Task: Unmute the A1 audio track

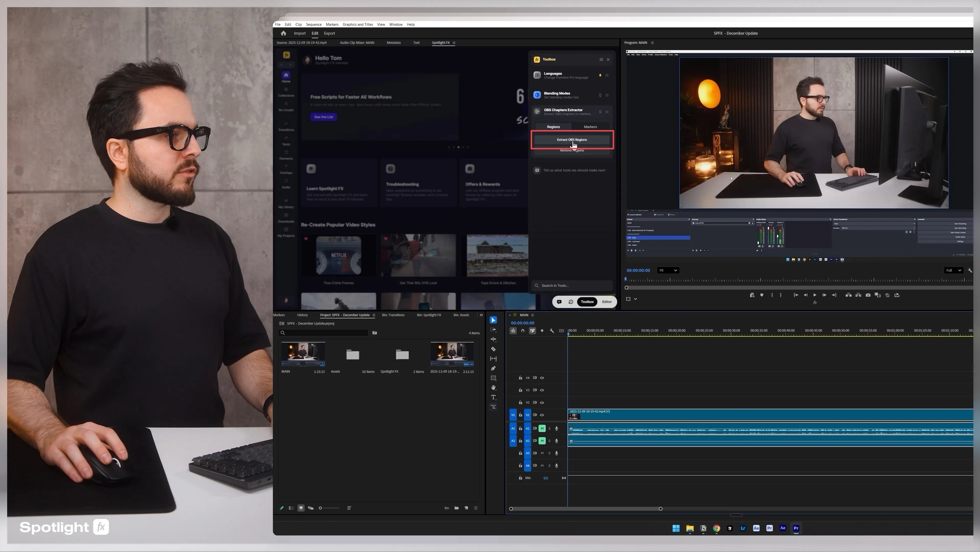Action: click(542, 428)
